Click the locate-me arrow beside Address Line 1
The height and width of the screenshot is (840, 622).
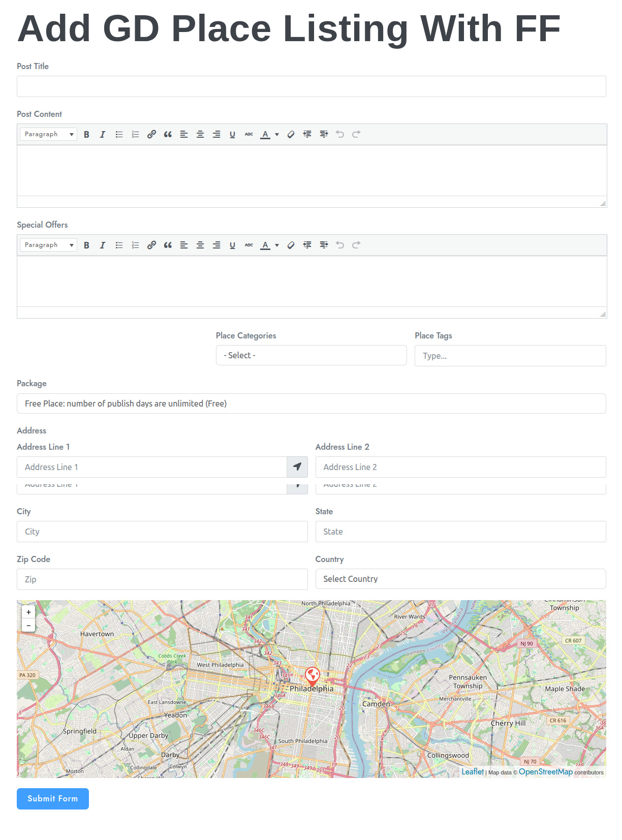click(297, 467)
